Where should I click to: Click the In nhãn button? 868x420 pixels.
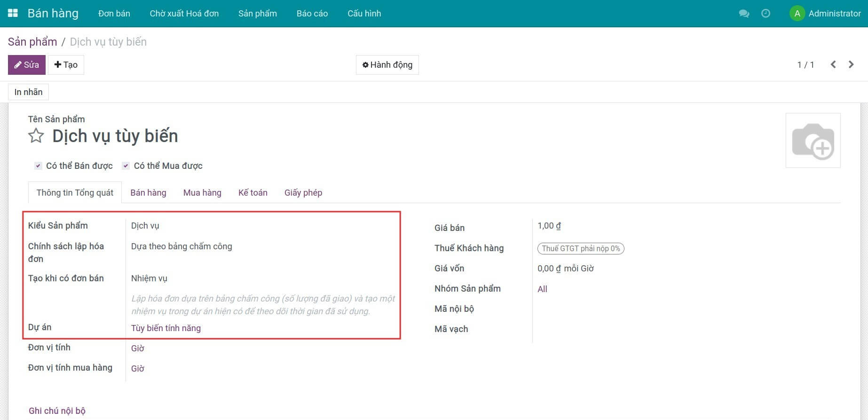pyautogui.click(x=28, y=92)
